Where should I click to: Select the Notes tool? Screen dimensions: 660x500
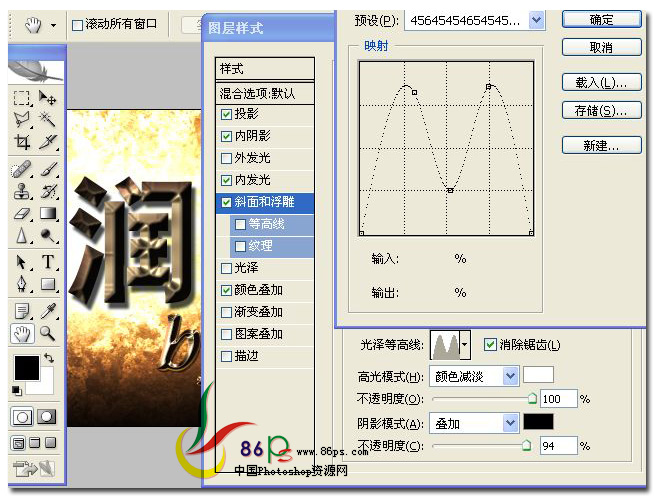(21, 311)
